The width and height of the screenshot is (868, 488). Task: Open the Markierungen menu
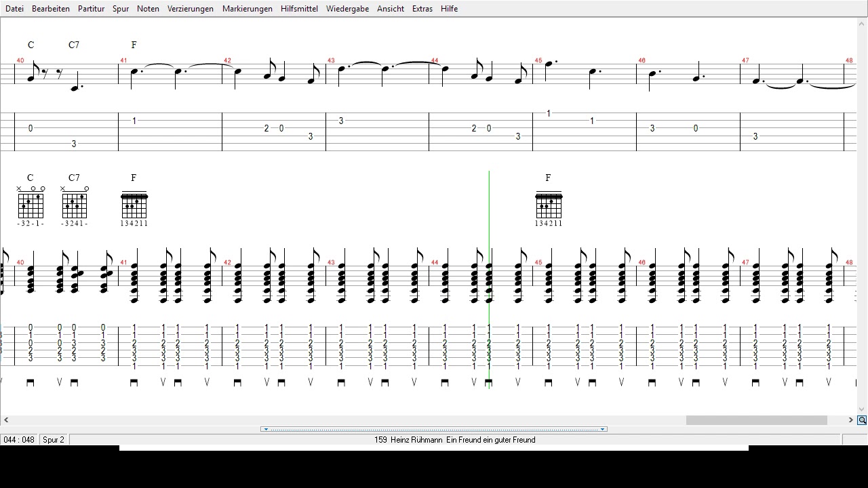pyautogui.click(x=248, y=9)
